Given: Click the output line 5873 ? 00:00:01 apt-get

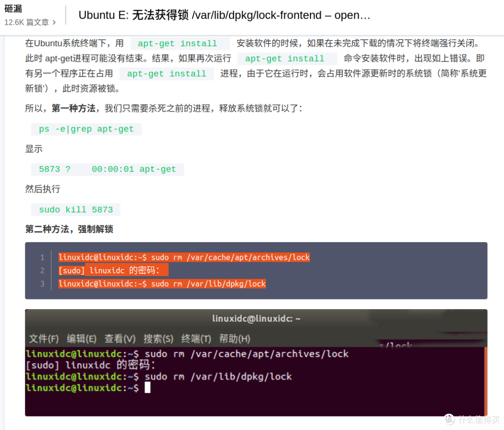Looking at the screenshot, I should [107, 169].
